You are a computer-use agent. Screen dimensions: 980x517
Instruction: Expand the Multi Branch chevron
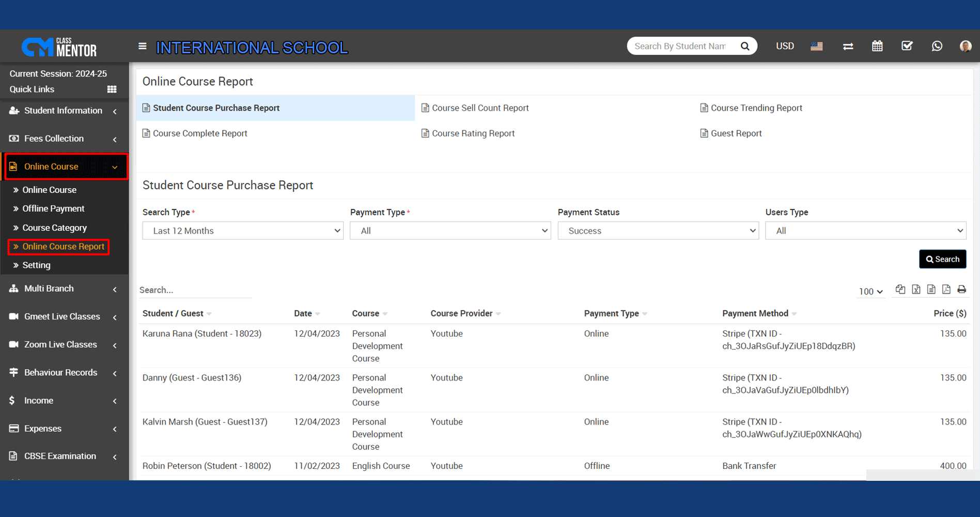coord(115,289)
